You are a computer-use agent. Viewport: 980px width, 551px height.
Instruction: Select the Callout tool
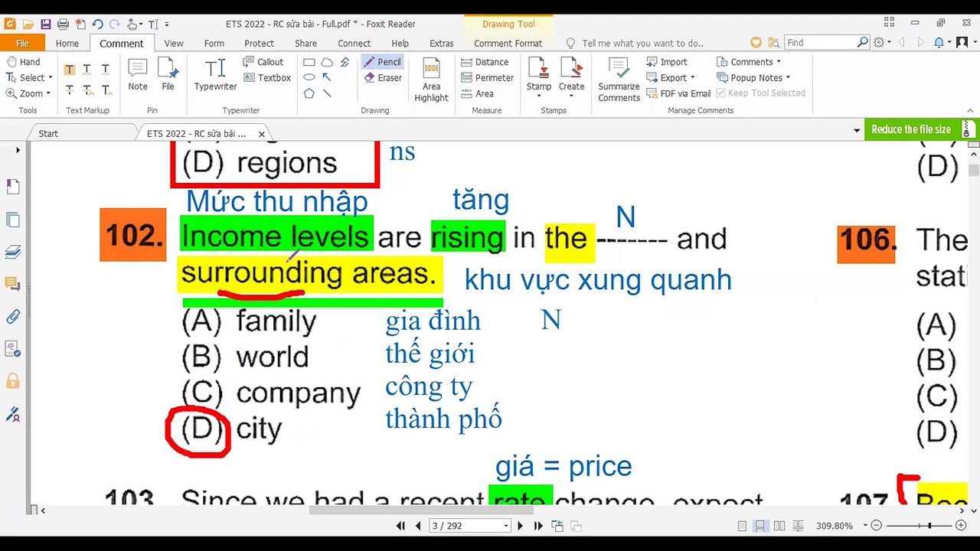(263, 62)
